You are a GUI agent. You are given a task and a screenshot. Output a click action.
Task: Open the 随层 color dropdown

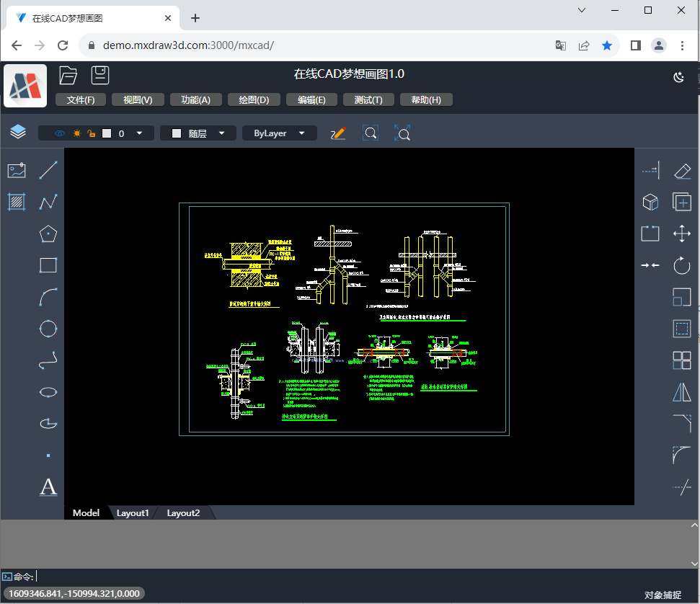(x=198, y=133)
